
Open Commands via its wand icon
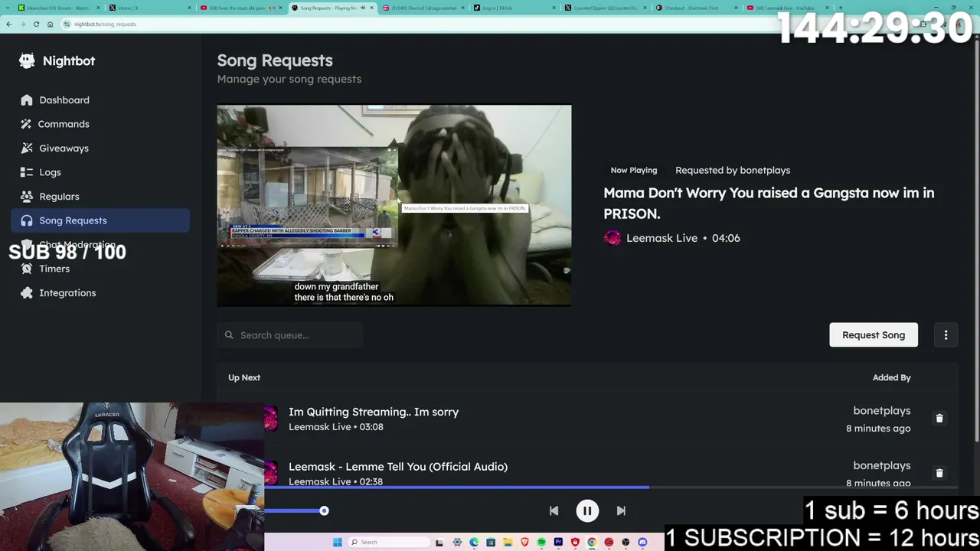(x=27, y=124)
